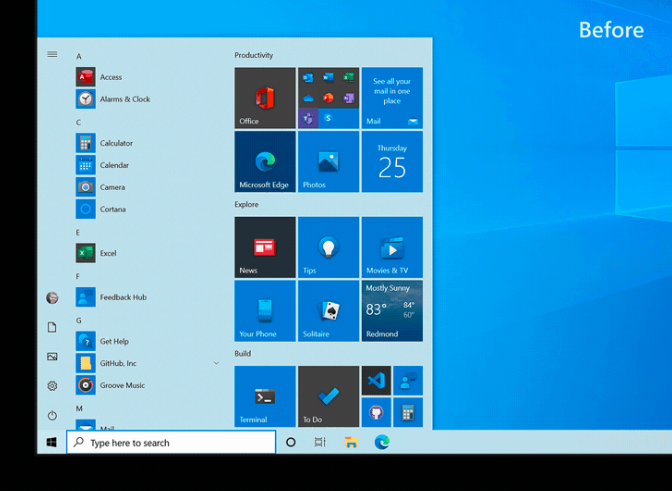Open Get Help app

(148, 341)
